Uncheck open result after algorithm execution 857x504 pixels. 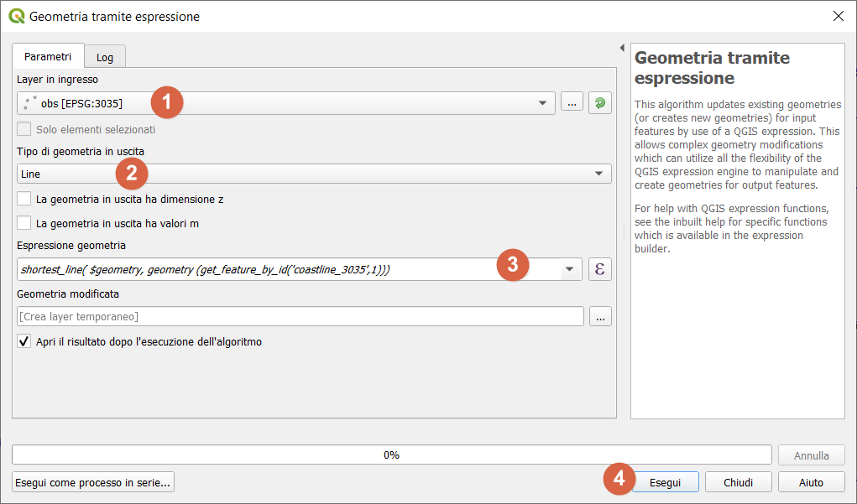point(24,341)
